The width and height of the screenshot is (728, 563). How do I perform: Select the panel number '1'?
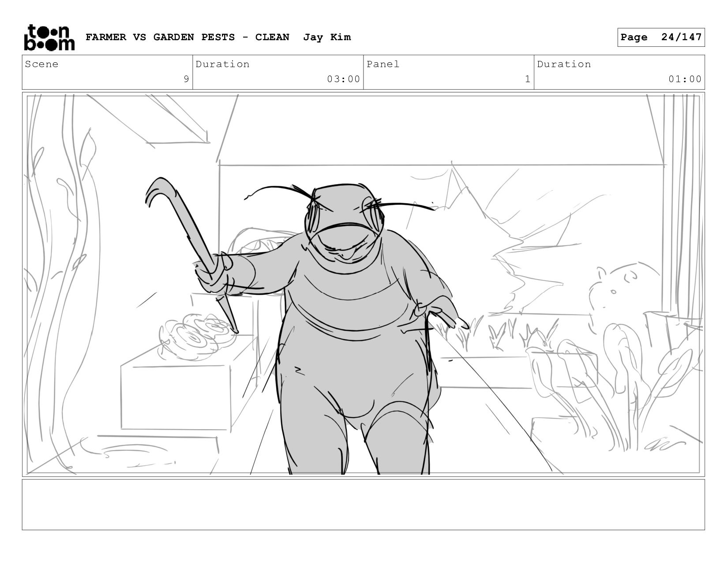(528, 79)
